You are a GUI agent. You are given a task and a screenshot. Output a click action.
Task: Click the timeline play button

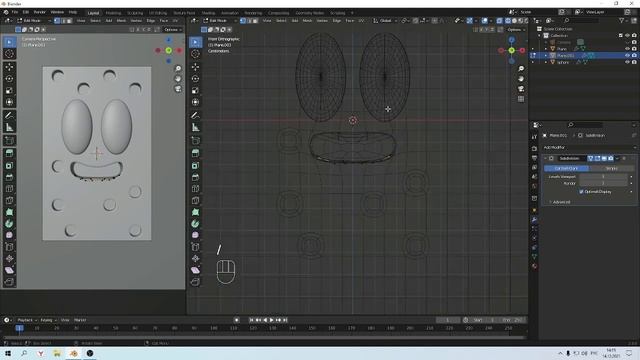(271, 320)
